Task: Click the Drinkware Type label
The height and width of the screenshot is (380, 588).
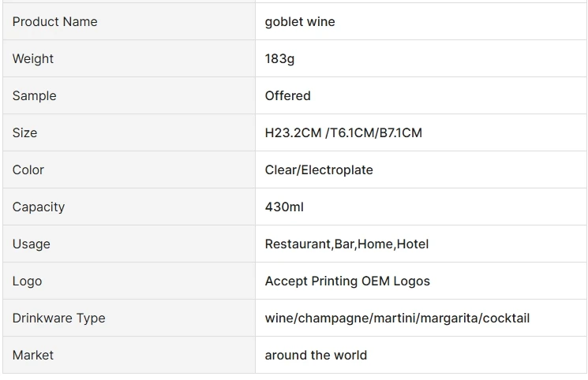Action: pyautogui.click(x=58, y=319)
